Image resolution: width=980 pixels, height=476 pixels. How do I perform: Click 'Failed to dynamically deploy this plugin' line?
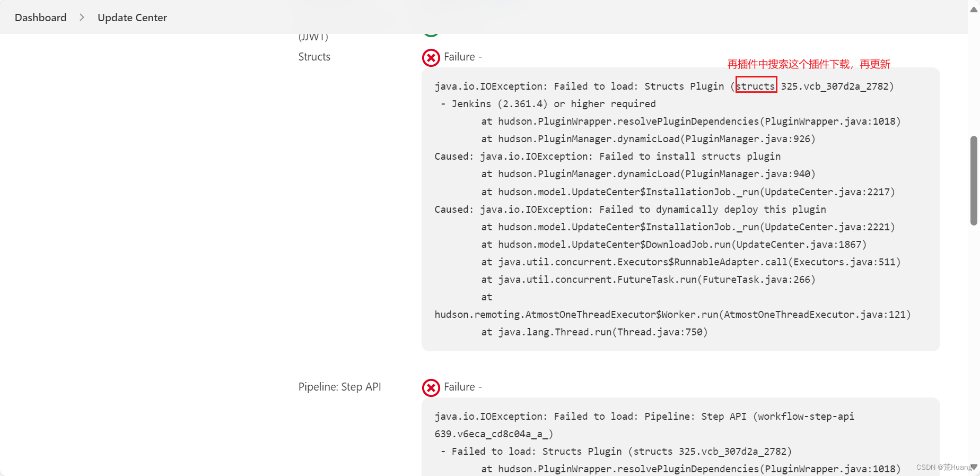coord(631,210)
